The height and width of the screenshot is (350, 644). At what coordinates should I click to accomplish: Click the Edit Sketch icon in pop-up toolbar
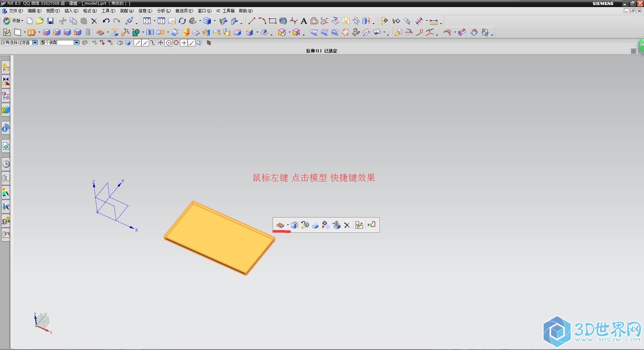point(359,225)
